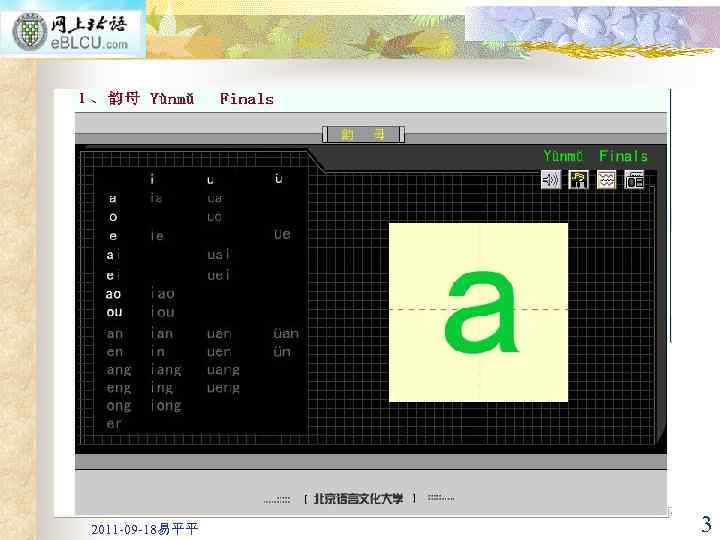Image resolution: width=720 pixels, height=540 pixels.
Task: Select the final 'ia'
Action: coord(156,198)
